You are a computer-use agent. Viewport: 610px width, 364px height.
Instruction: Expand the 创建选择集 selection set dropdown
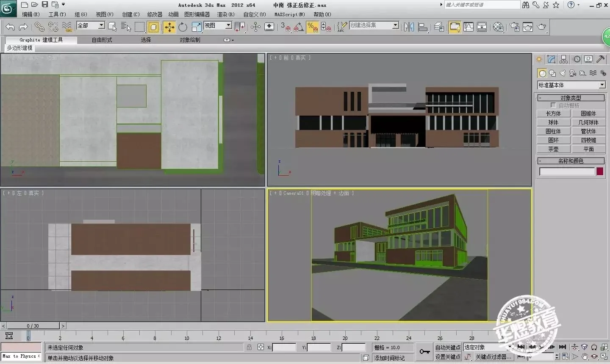pos(395,25)
